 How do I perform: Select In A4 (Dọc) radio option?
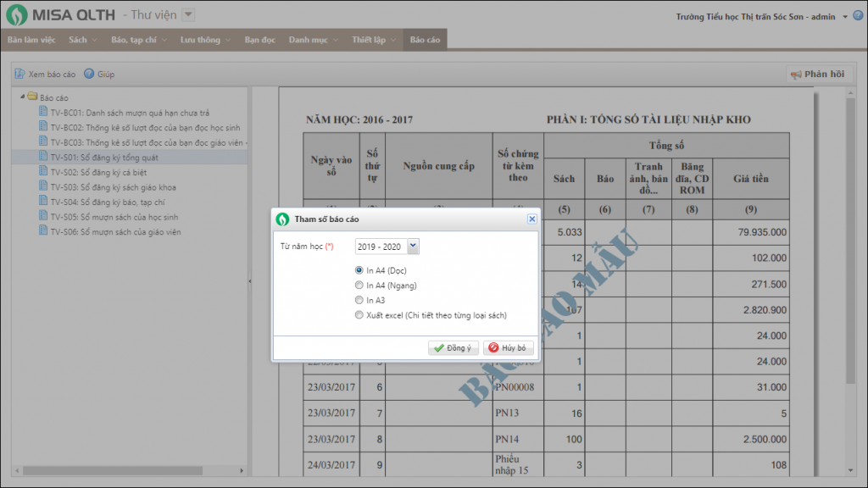[x=359, y=270]
